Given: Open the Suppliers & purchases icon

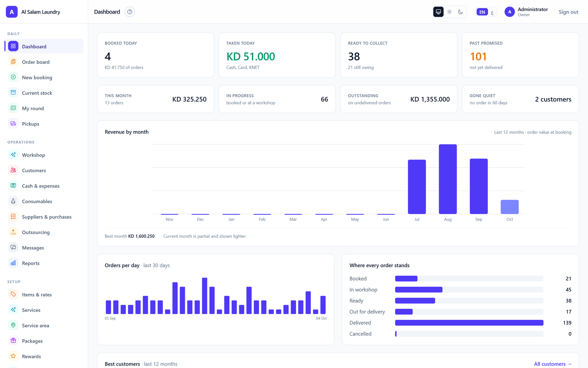Looking at the screenshot, I should 13,217.
